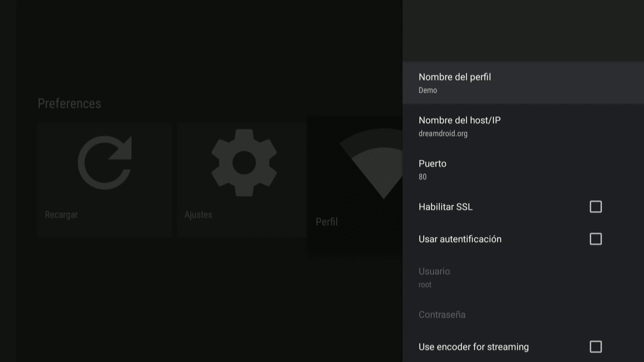644x362 pixels.
Task: Check Use encoder for streaming box
Action: 596,347
